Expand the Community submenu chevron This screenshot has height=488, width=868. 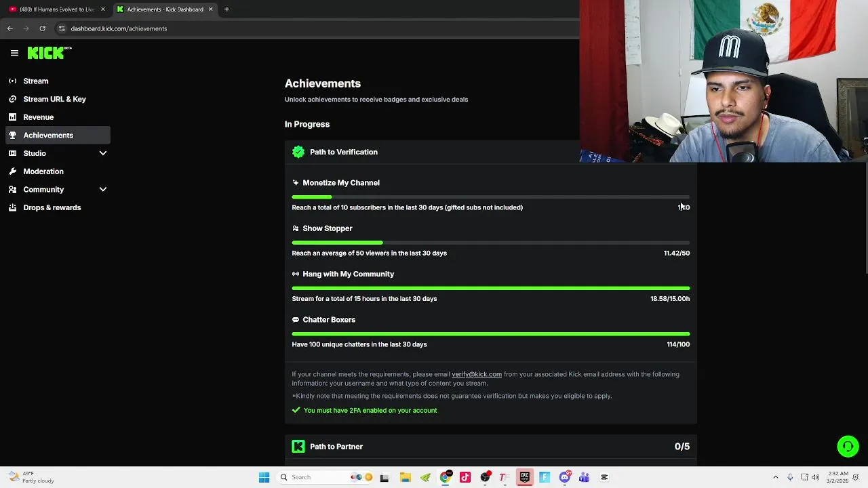pyautogui.click(x=103, y=190)
